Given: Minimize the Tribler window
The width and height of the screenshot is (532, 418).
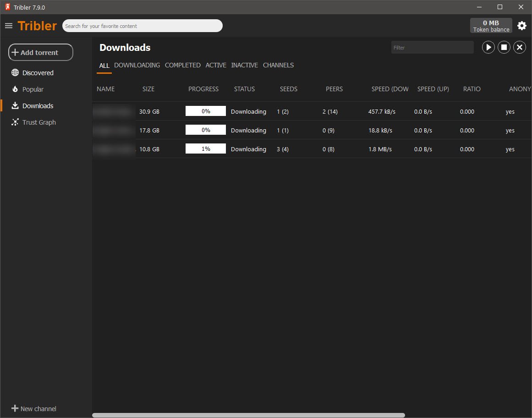Looking at the screenshot, I should pyautogui.click(x=479, y=7).
